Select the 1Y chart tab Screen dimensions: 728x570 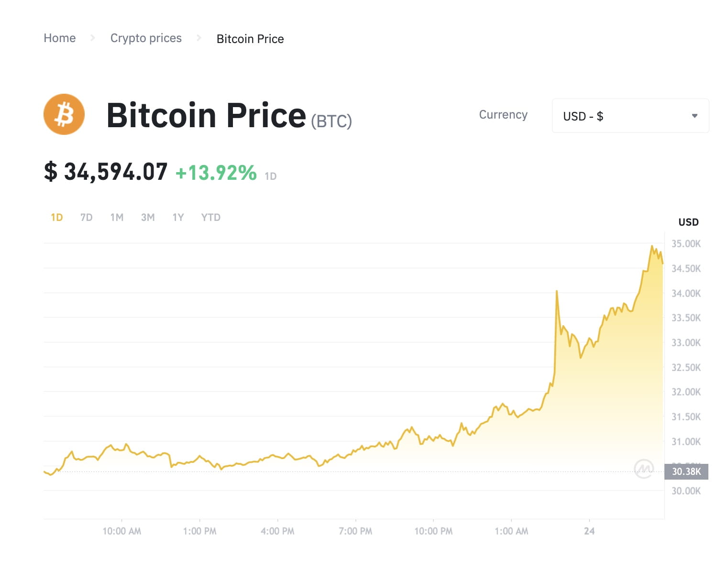point(177,217)
